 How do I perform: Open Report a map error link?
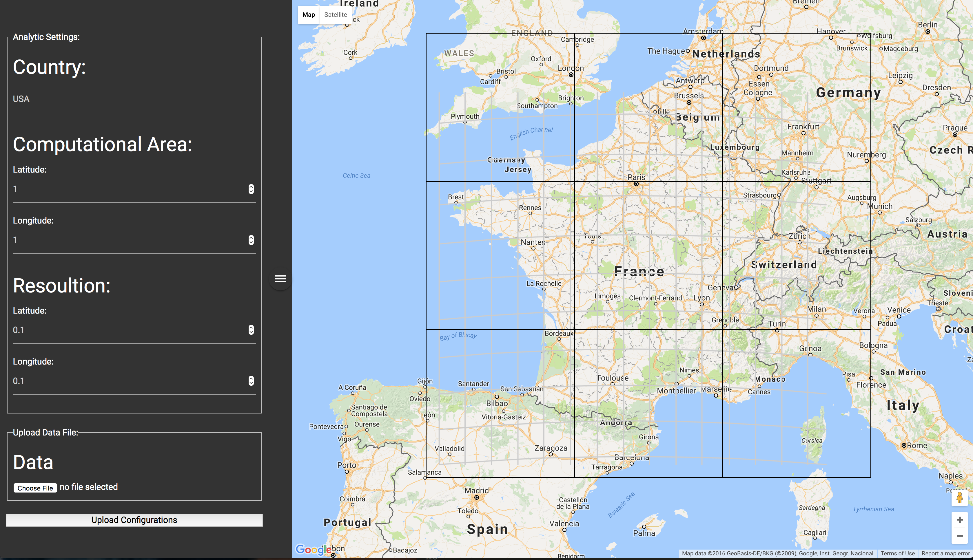pyautogui.click(x=945, y=553)
